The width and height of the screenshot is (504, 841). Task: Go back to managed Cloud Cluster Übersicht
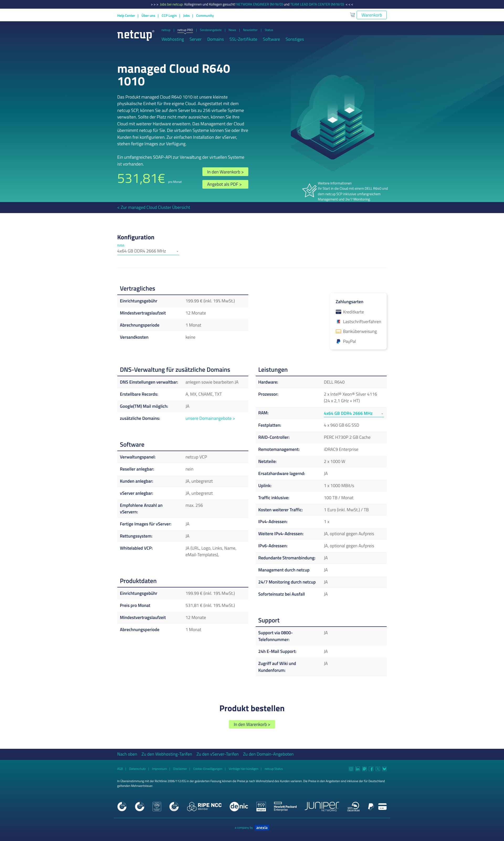tap(154, 207)
